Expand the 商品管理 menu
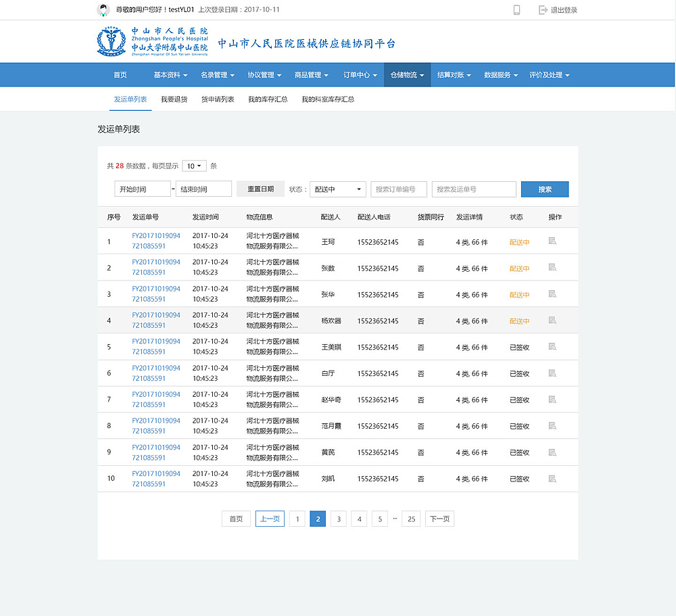Viewport: 676px width, 616px height. click(x=312, y=75)
